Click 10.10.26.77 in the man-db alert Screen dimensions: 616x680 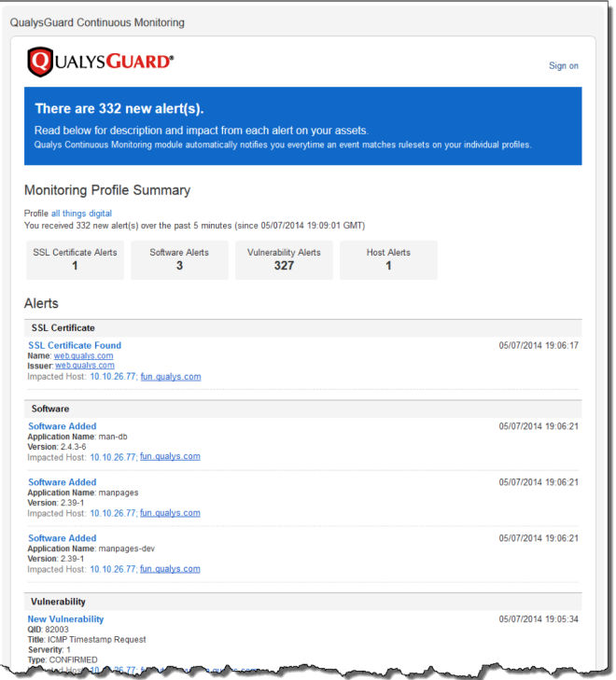113,457
